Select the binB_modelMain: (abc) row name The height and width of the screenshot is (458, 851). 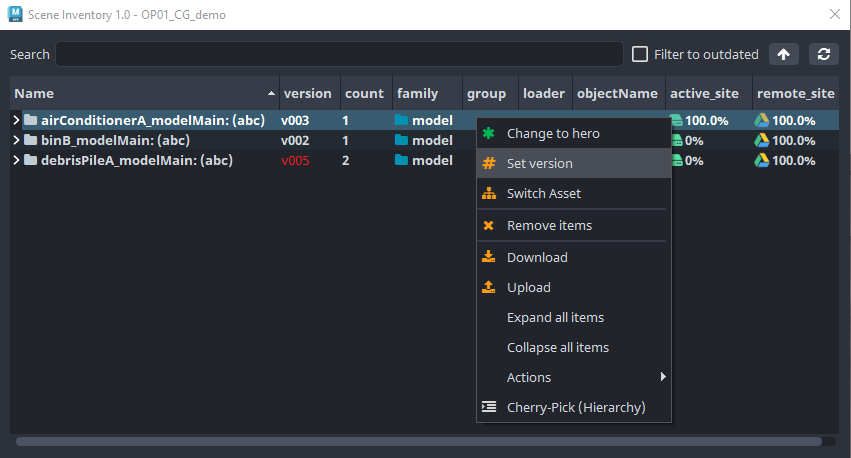[115, 140]
